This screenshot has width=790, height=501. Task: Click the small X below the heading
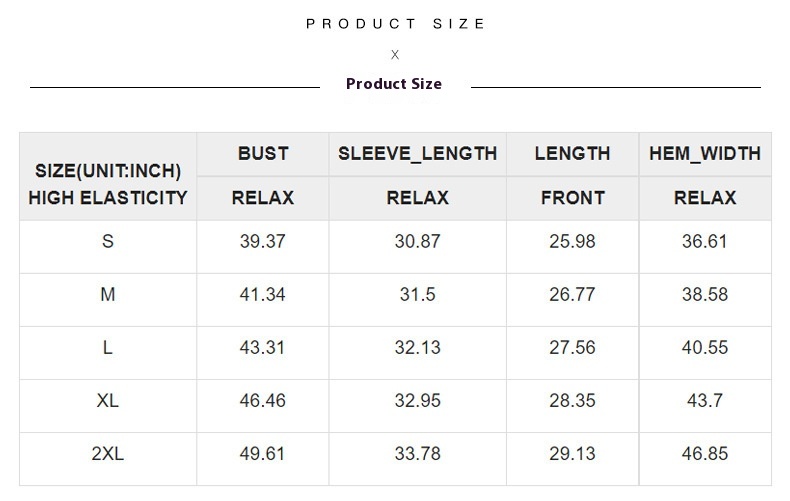pos(395,55)
